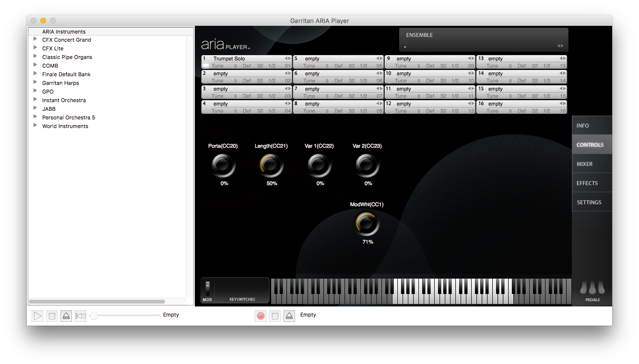Go to the SETTINGS tab

[592, 202]
